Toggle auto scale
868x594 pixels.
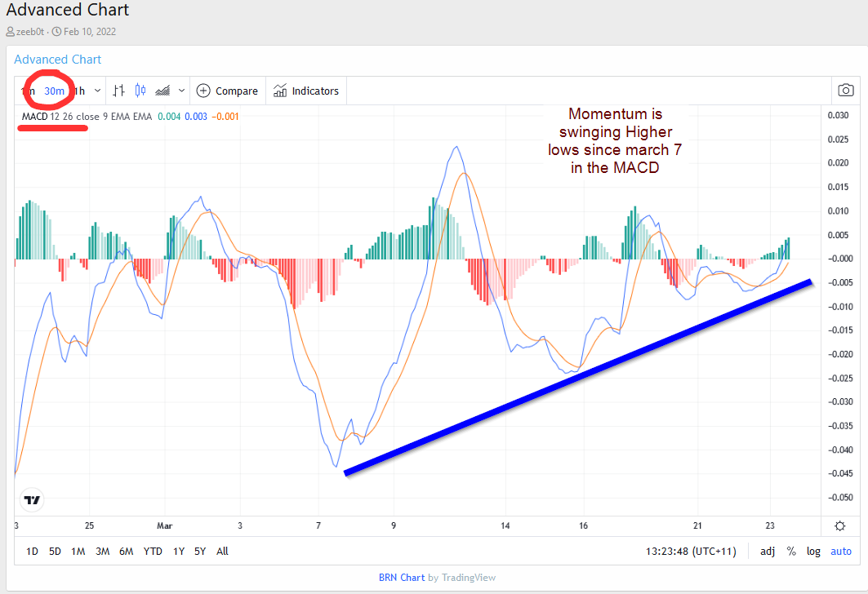click(841, 551)
